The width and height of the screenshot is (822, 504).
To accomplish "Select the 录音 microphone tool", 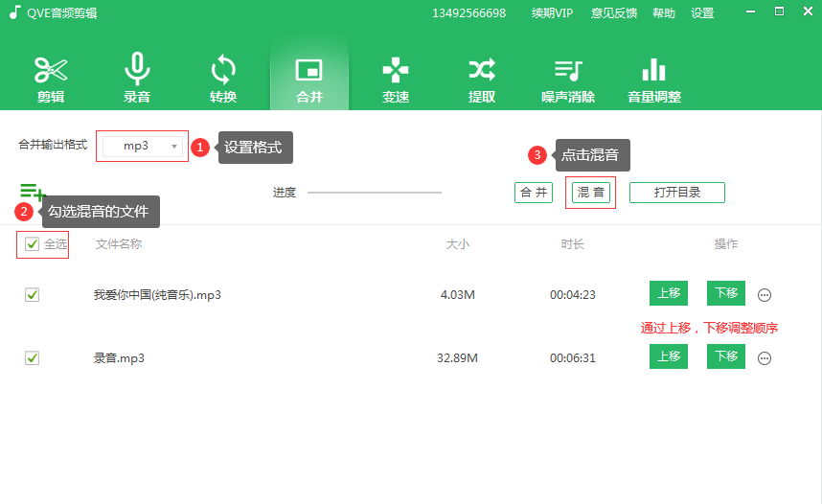I will [137, 79].
